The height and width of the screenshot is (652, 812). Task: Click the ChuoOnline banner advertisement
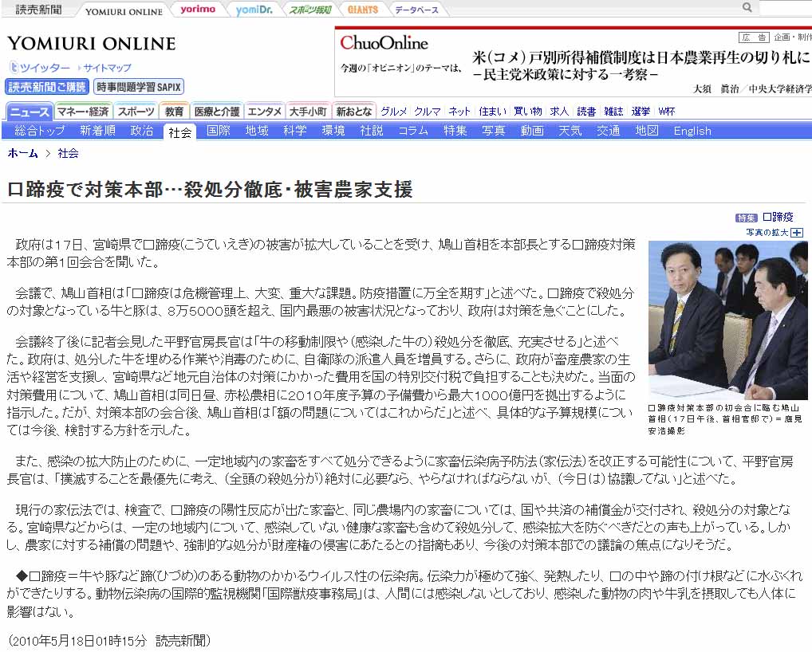pos(573,61)
